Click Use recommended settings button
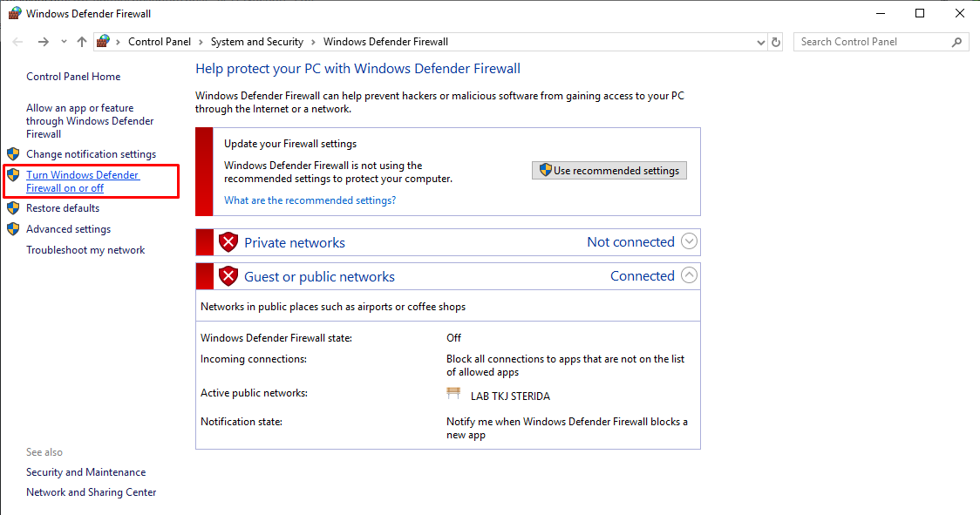The image size is (980, 515). click(x=609, y=171)
